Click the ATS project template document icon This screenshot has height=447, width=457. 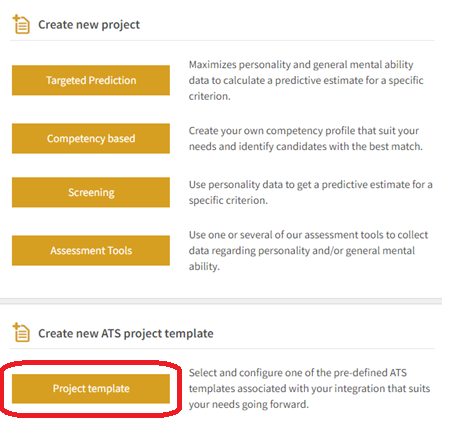(x=21, y=333)
